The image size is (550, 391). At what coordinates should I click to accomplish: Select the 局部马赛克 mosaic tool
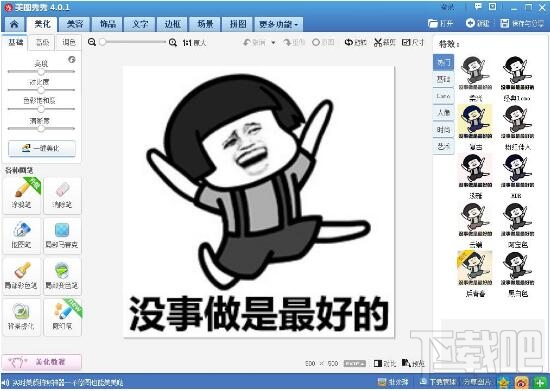point(62,236)
